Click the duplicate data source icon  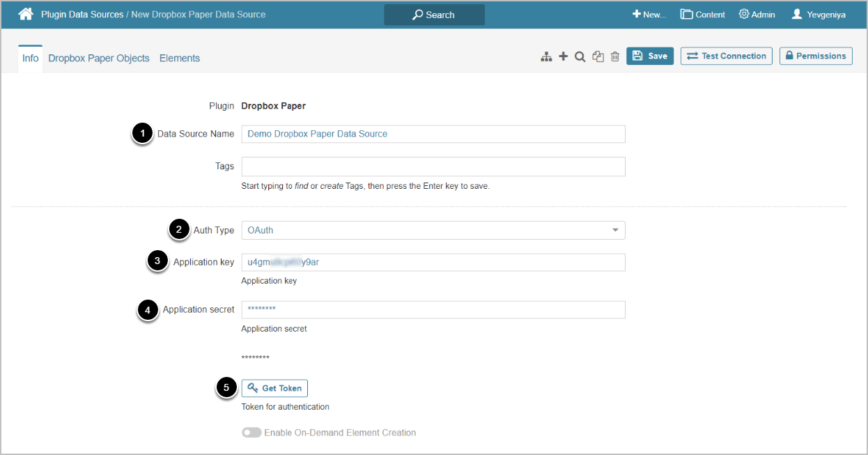tap(598, 57)
